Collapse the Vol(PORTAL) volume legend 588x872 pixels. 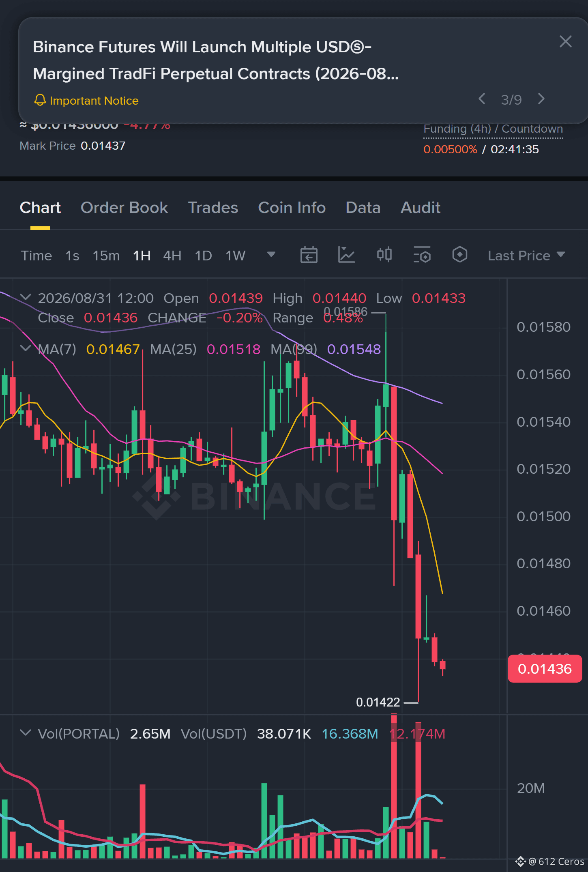[26, 733]
